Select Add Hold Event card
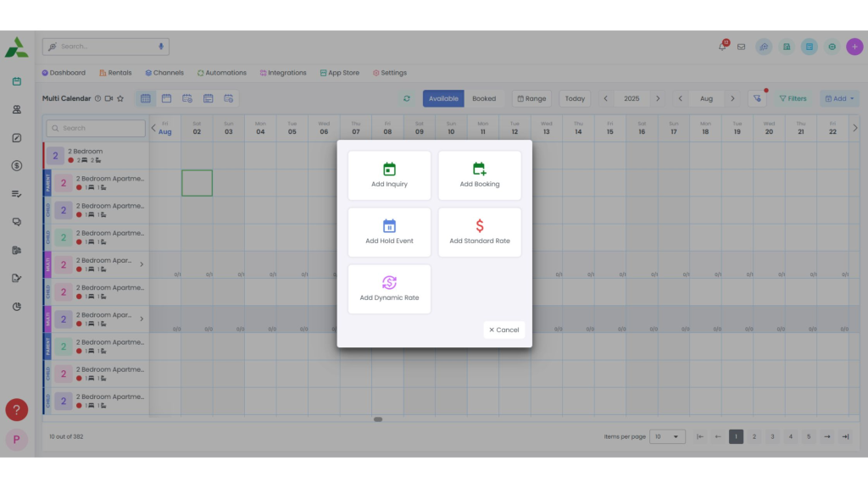The width and height of the screenshot is (868, 488). 389,232
